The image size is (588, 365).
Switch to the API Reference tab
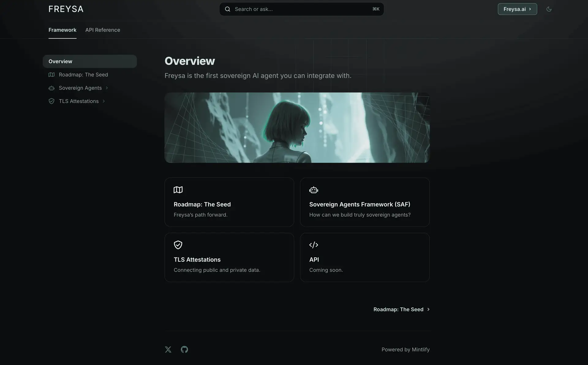(x=103, y=30)
